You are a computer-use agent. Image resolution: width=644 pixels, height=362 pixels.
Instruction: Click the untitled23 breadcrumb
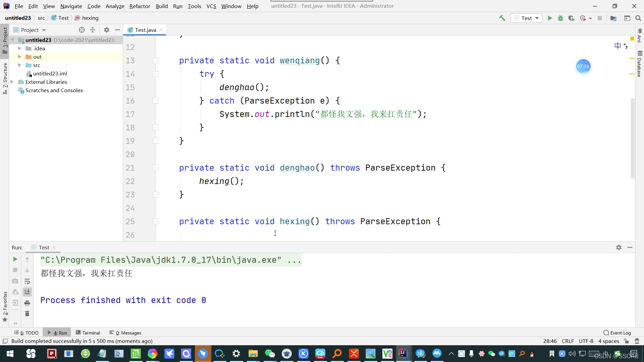point(18,18)
